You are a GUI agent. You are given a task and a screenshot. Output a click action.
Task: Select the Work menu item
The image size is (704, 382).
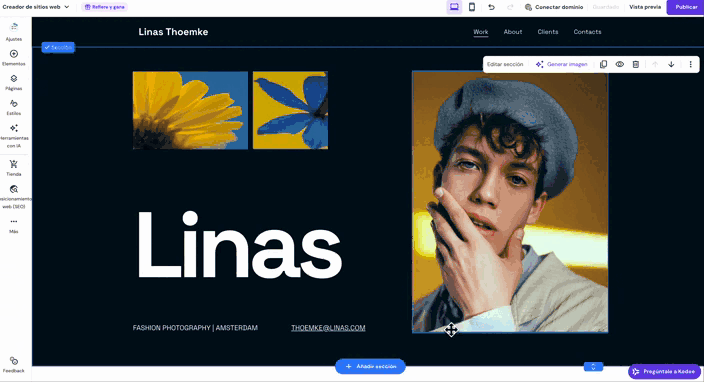[x=480, y=32]
